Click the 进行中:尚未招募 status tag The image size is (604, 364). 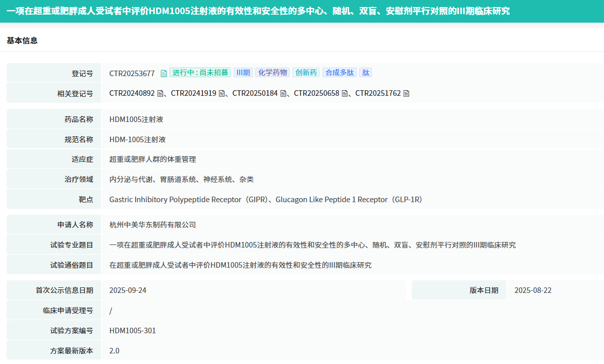(200, 73)
